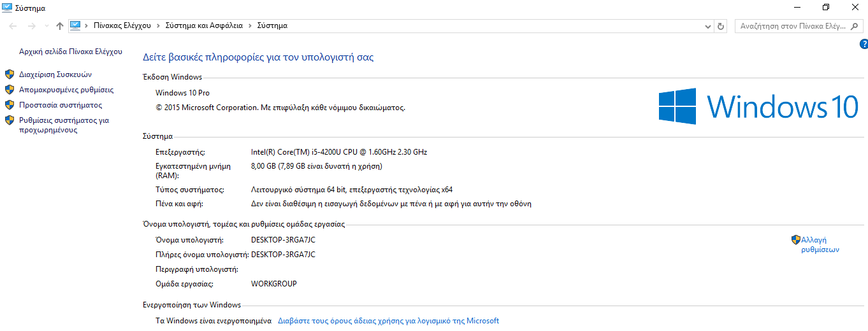Image resolution: width=868 pixels, height=331 pixels.
Task: Click the WORKGROUP value
Action: [274, 284]
